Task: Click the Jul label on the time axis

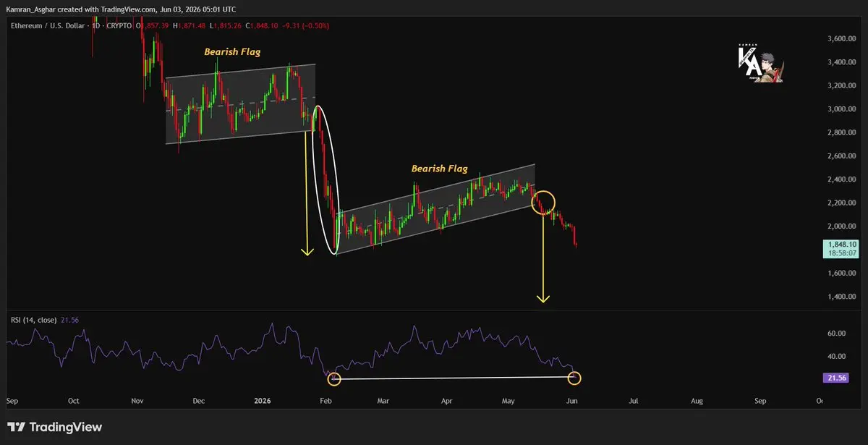Action: click(634, 400)
